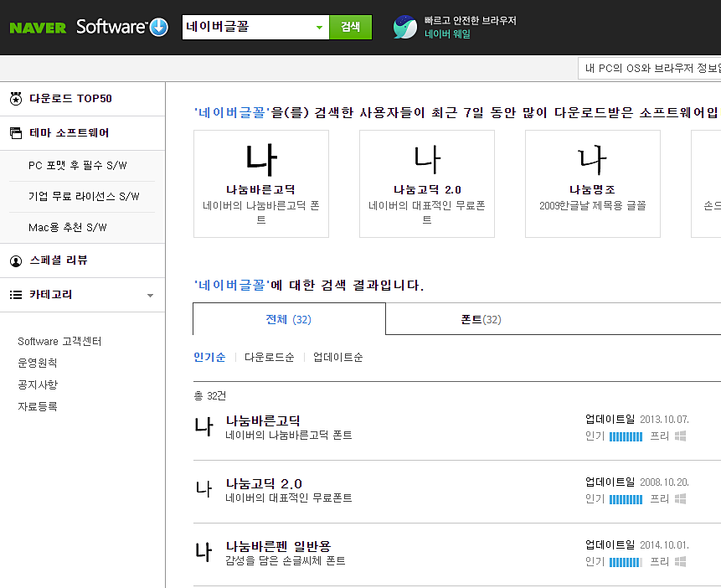Open 자료등록 link
The image size is (721, 588).
37,406
